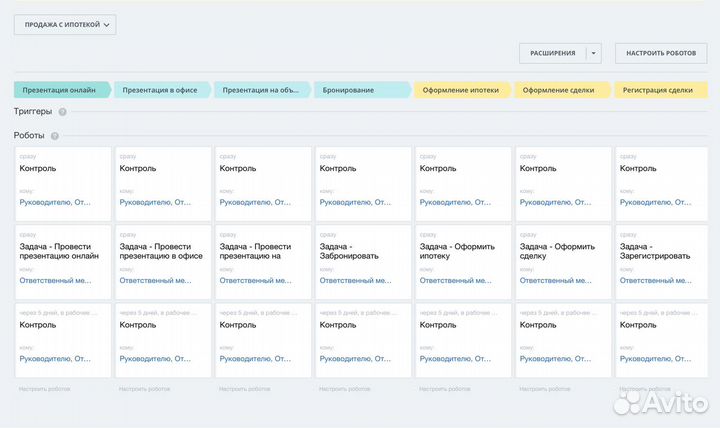Click Настроить роботов below Оформление ипотеки column
Screen dimensions: 720x428
445,389
